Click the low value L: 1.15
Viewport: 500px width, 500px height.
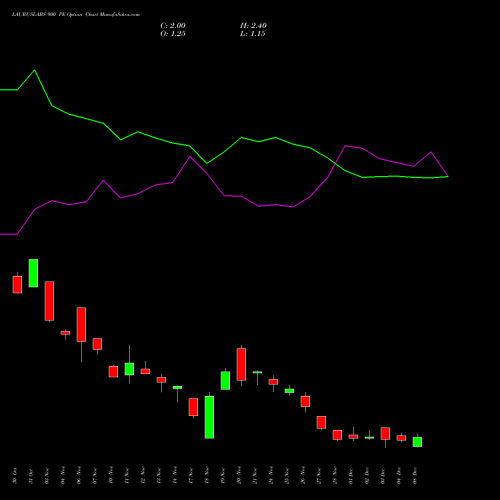pyautogui.click(x=253, y=34)
